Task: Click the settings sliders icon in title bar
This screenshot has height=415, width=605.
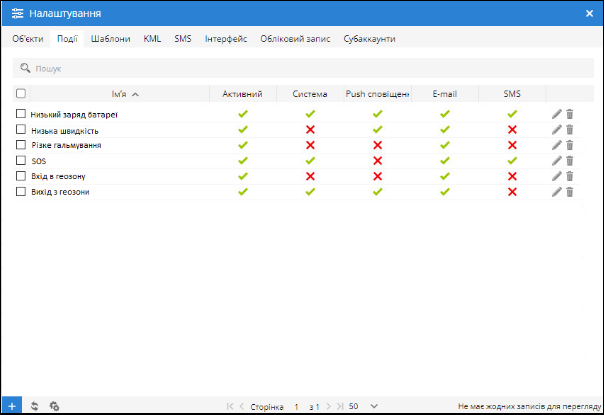Action: 17,13
